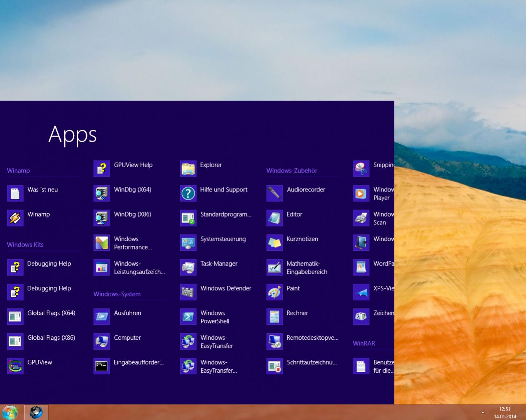The width and height of the screenshot is (526, 420).
Task: Click the Was ist neu document icon
Action: click(15, 193)
